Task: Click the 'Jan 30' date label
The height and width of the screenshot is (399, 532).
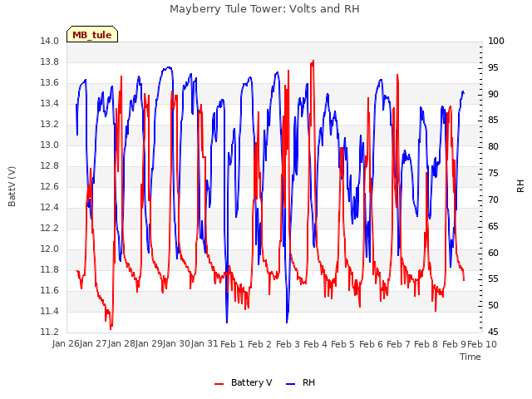Action: tap(177, 344)
